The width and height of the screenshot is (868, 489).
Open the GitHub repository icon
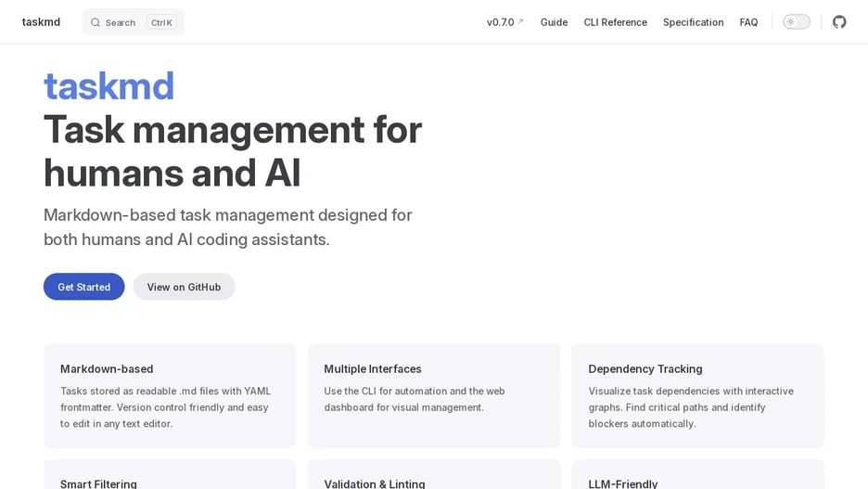point(839,22)
